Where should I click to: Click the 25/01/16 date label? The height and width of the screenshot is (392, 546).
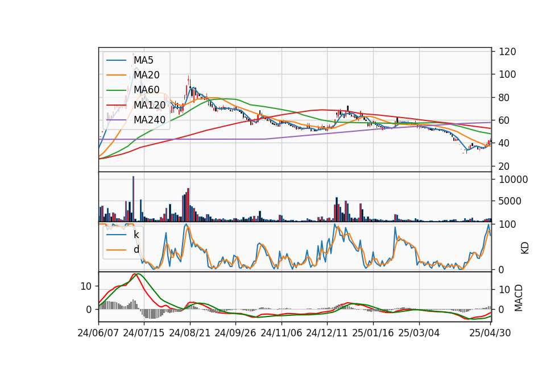pos(373,333)
